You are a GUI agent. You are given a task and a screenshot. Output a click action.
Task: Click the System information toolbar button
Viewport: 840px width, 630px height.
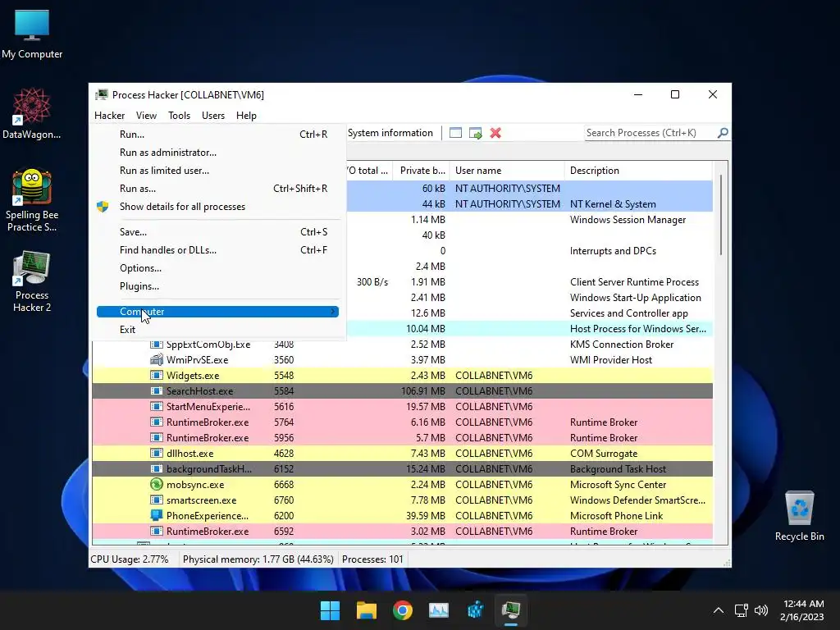(x=390, y=133)
